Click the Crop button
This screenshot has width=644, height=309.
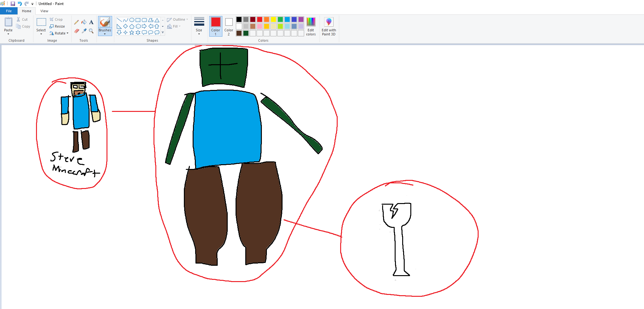56,19
